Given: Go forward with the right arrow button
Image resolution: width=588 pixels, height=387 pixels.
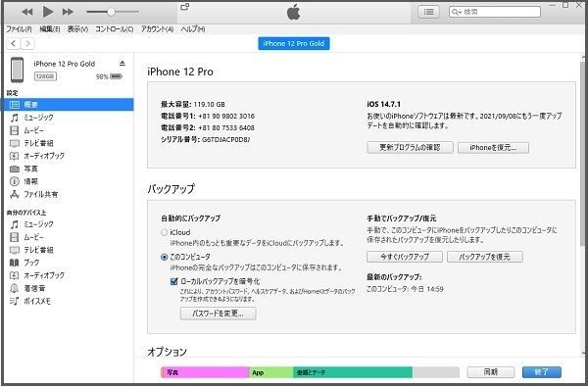Looking at the screenshot, I should click(27, 43).
